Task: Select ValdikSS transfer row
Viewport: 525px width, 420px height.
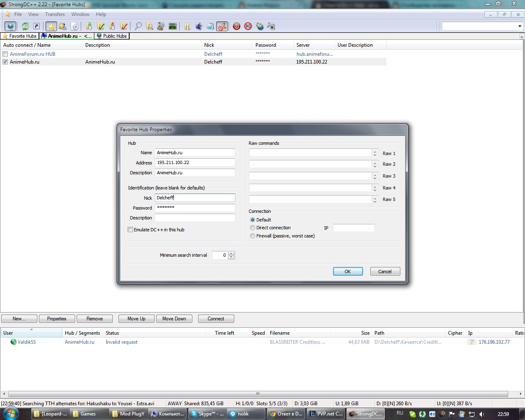Action: (x=262, y=342)
